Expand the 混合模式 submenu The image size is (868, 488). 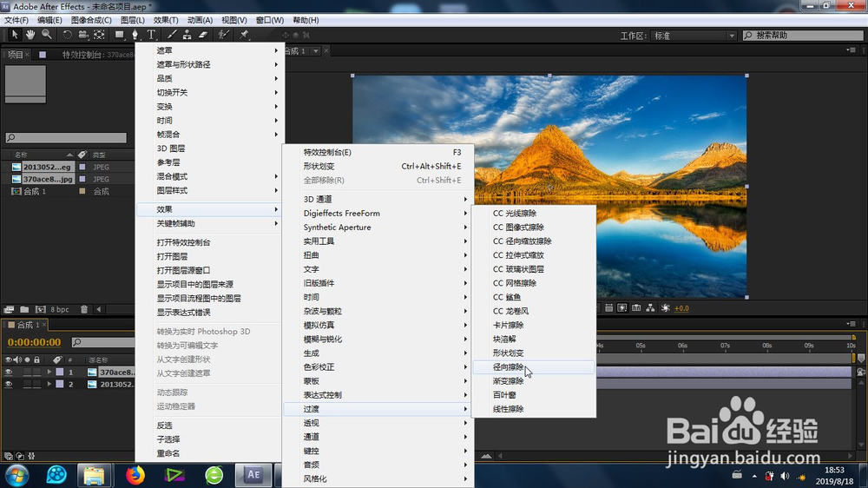pyautogui.click(x=210, y=176)
